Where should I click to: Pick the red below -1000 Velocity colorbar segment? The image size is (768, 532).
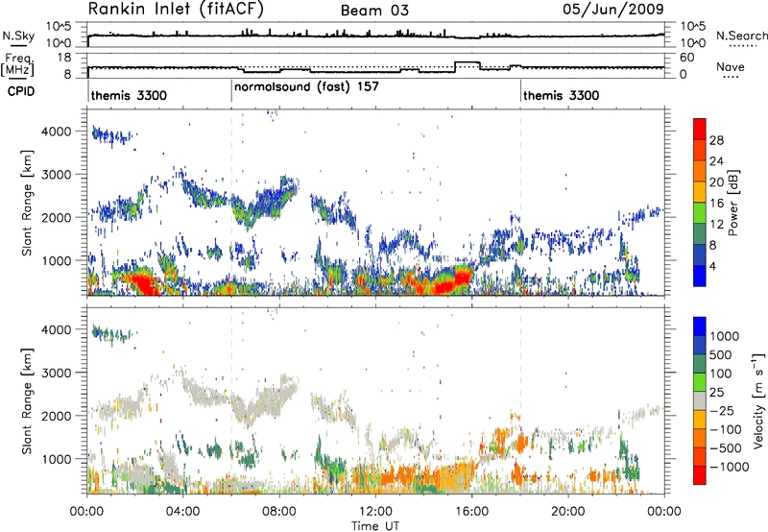(700, 475)
